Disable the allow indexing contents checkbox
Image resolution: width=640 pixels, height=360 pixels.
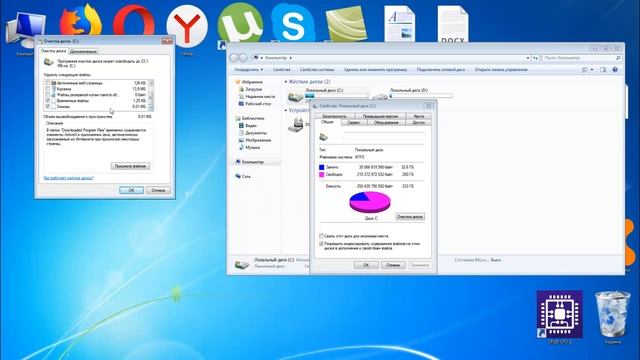pos(321,244)
